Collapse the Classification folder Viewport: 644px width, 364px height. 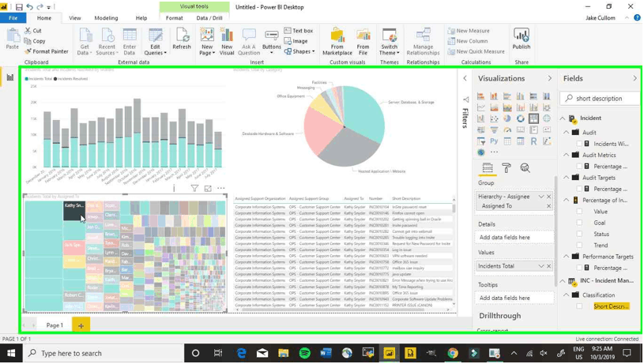point(567,295)
